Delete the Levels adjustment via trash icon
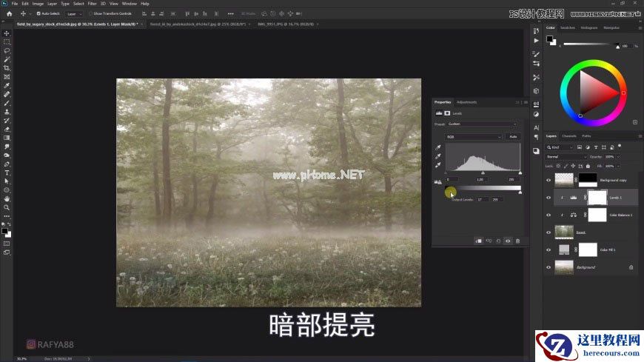This screenshot has height=362, width=644. click(x=517, y=241)
